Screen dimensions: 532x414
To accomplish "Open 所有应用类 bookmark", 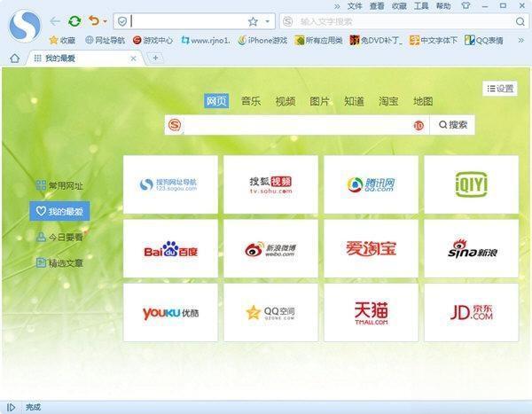I will tap(318, 41).
